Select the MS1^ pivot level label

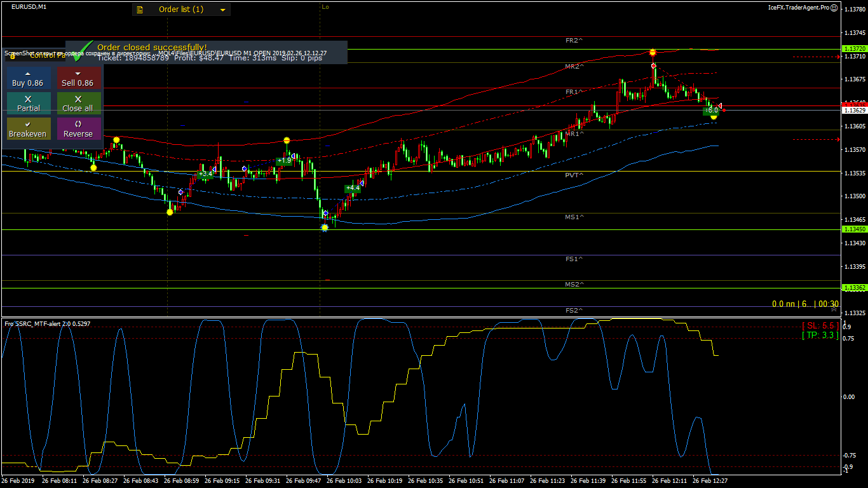574,217
